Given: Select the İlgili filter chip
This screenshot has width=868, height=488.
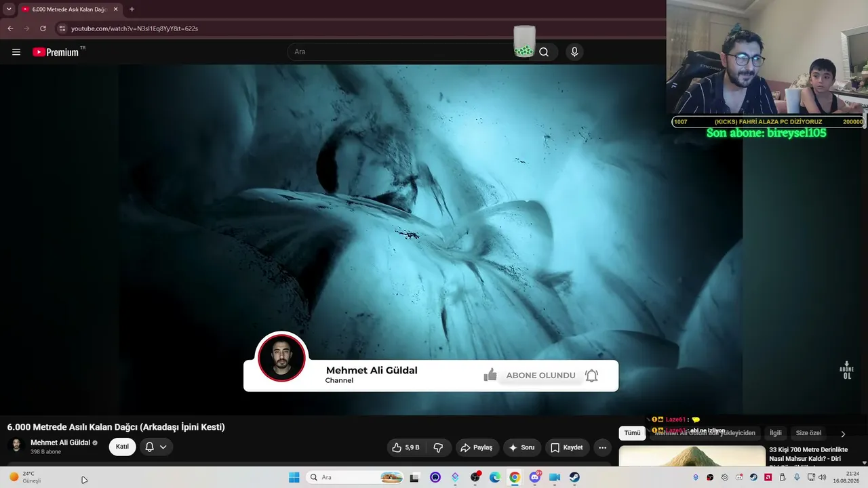Looking at the screenshot, I should coord(775,433).
